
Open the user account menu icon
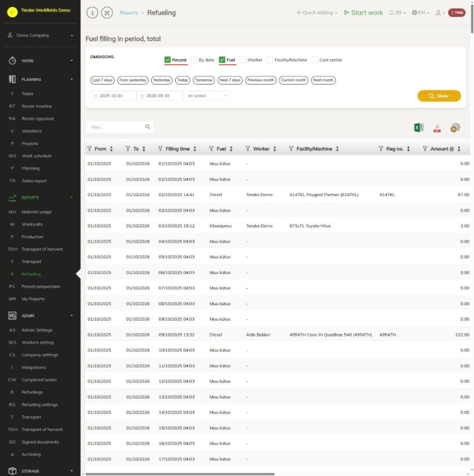click(x=440, y=13)
